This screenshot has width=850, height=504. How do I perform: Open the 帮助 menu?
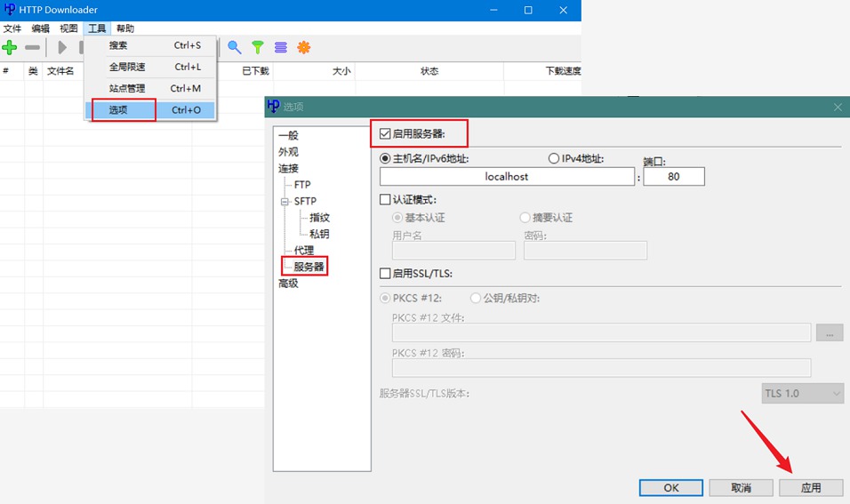coord(125,28)
